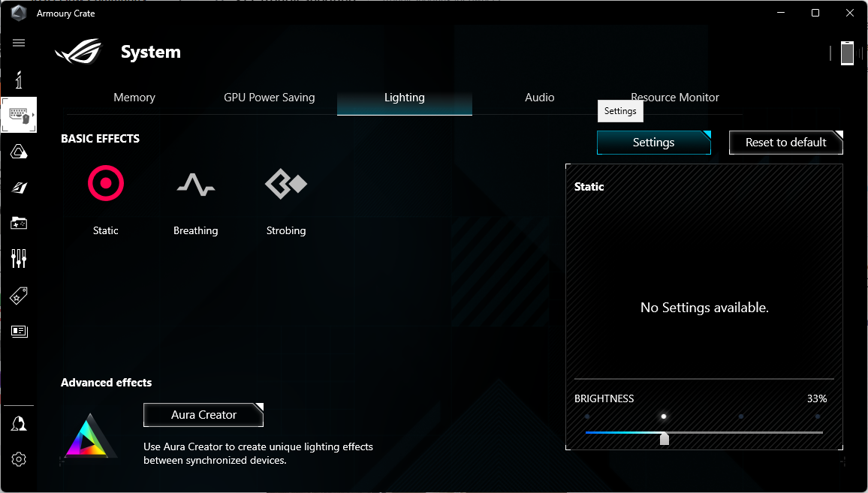Click the System page title
Image resolution: width=868 pixels, height=493 pixels.
151,52
